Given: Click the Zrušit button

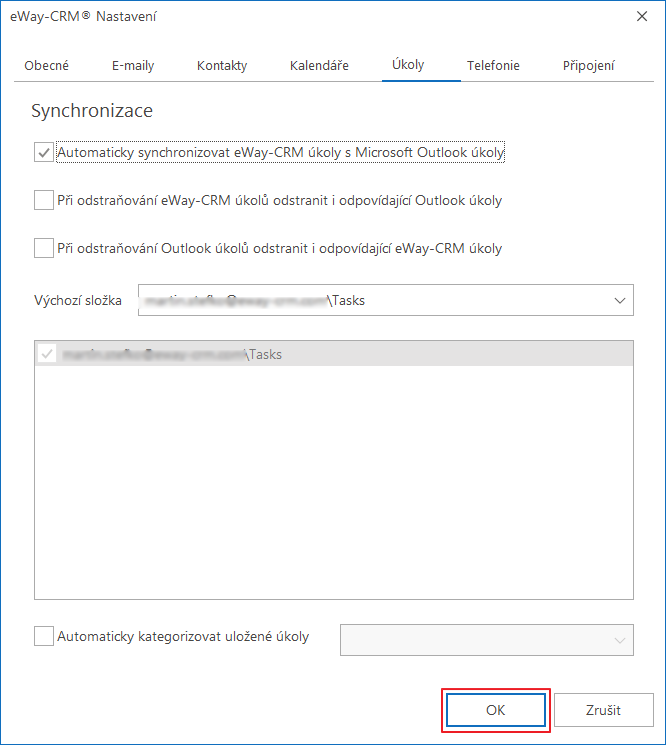Looking at the screenshot, I should pyautogui.click(x=603, y=710).
